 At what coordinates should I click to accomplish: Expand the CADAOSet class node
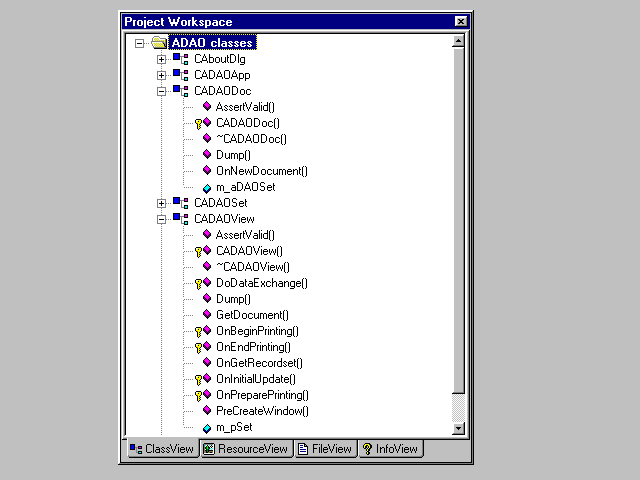pos(161,203)
